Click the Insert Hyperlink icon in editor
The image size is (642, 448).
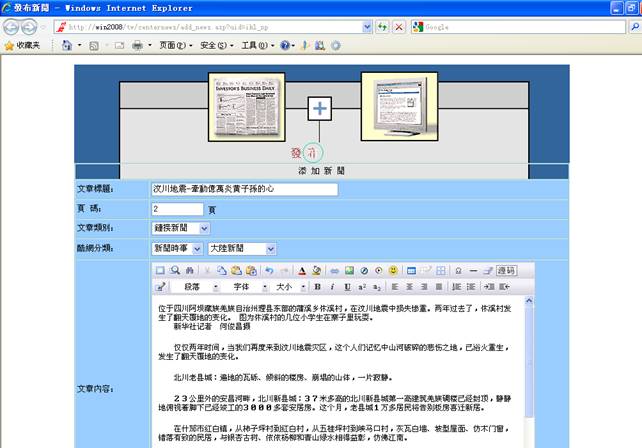coord(334,271)
